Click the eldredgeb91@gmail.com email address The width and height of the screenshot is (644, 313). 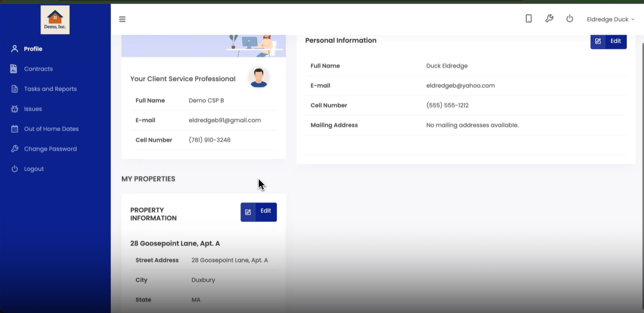tap(224, 120)
